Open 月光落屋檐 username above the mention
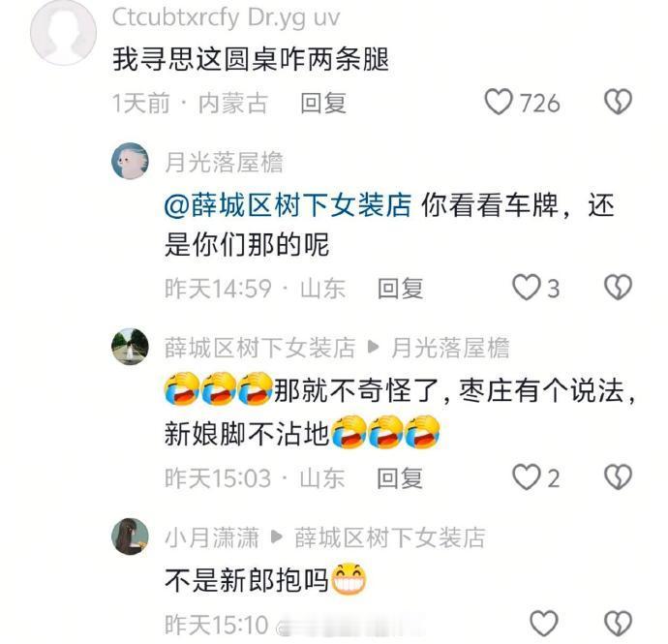This screenshot has height=644, width=668. point(224,163)
